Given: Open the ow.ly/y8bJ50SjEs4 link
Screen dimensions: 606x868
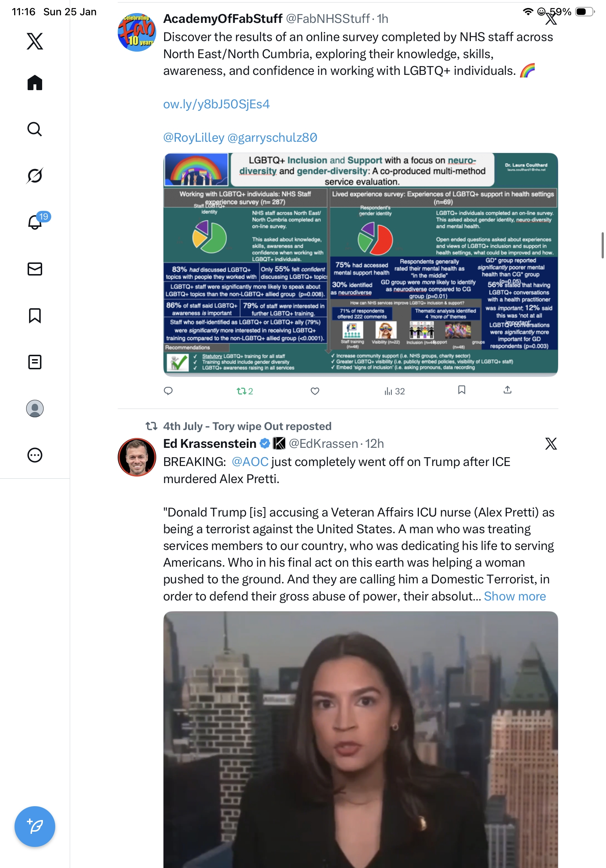Looking at the screenshot, I should pyautogui.click(x=217, y=104).
